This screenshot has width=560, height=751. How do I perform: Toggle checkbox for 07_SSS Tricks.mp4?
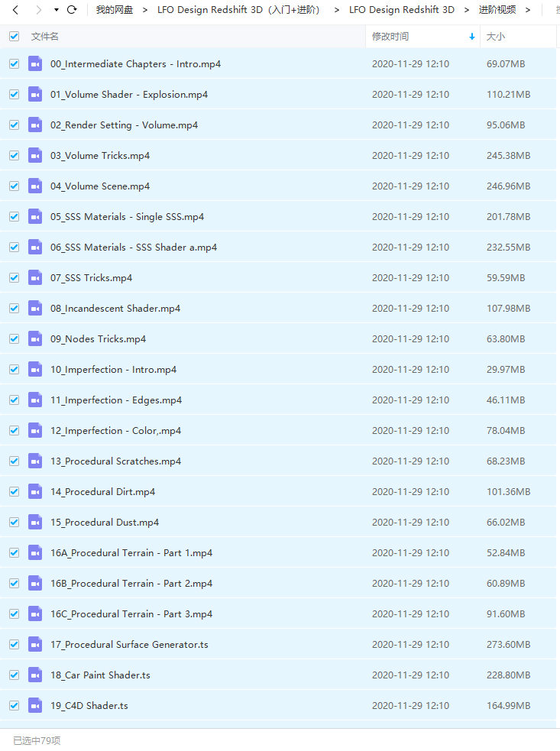[14, 277]
